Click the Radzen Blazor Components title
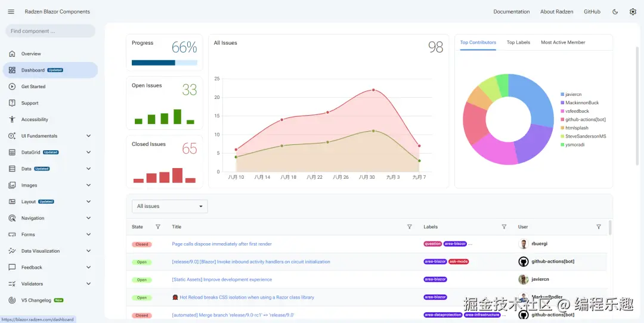 57,12
